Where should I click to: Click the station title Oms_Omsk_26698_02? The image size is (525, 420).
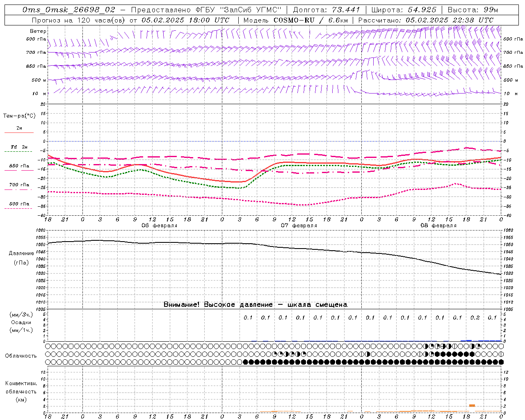point(69,10)
